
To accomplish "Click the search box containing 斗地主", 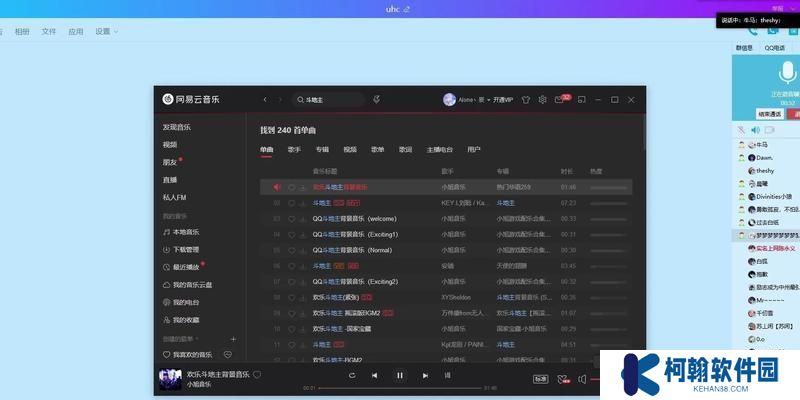I will pos(329,99).
